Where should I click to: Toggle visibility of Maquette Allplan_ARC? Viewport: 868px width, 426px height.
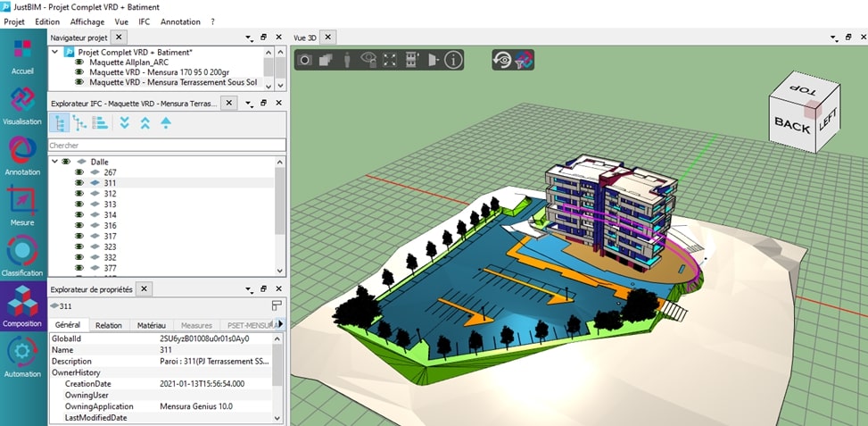[79, 63]
